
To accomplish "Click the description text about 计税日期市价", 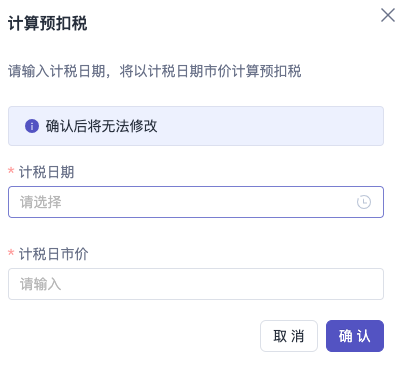I will click(x=155, y=71).
